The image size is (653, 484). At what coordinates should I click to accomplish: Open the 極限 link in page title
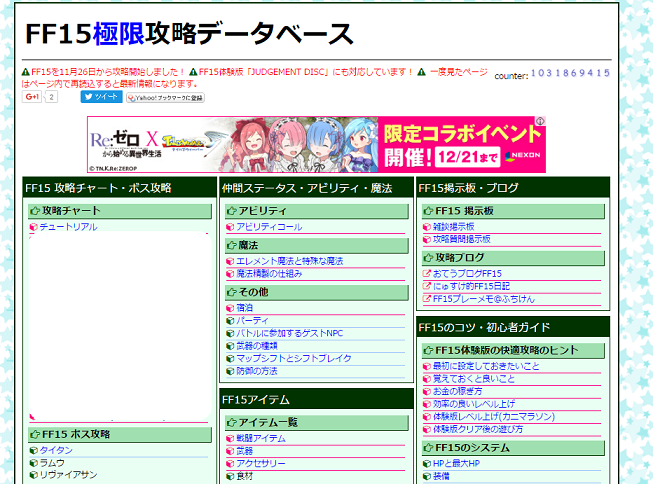tap(119, 34)
